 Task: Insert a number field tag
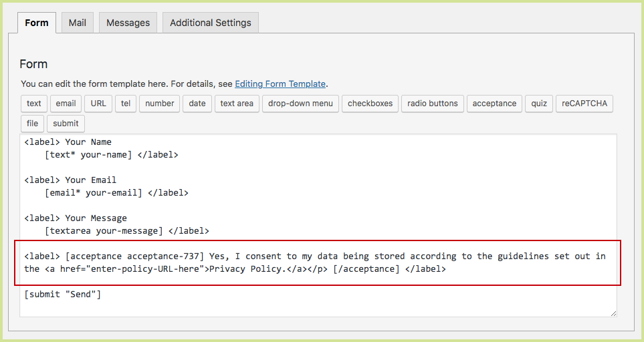[x=159, y=104]
